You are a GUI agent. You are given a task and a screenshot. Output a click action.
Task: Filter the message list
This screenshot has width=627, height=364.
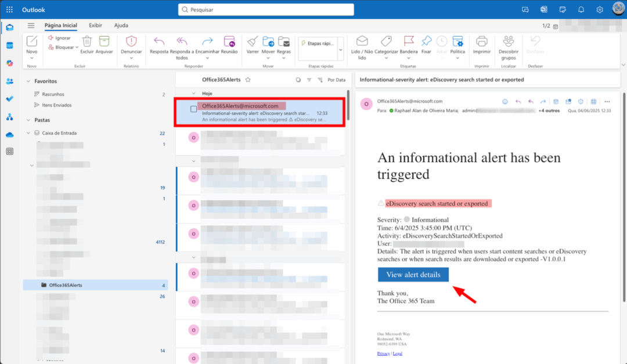309,80
